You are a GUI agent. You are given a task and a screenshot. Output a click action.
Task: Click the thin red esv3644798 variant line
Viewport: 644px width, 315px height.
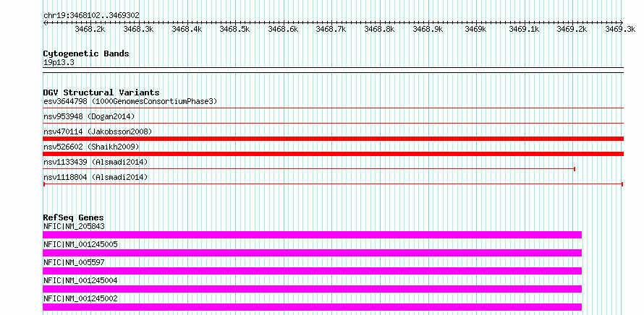(x=333, y=108)
